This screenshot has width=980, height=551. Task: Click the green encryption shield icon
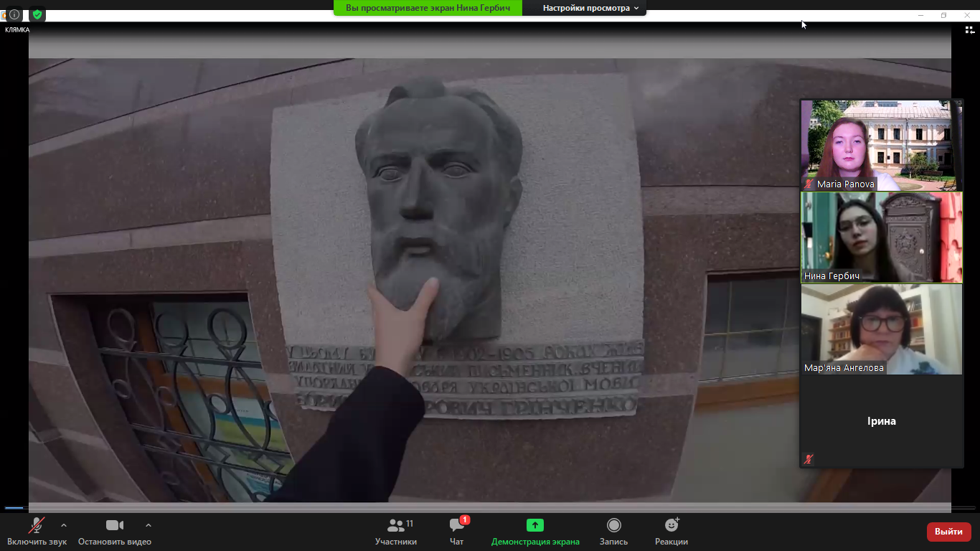[x=37, y=14]
